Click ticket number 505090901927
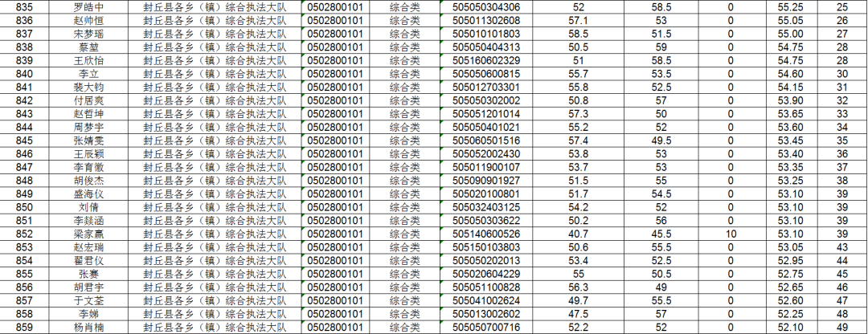868x334 pixels. pos(486,181)
